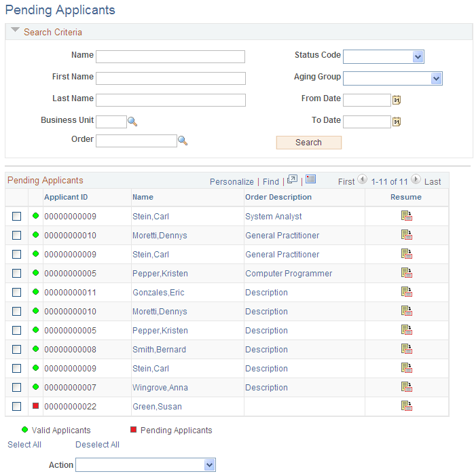
Task: Click inside the First Name field
Action: [170, 78]
